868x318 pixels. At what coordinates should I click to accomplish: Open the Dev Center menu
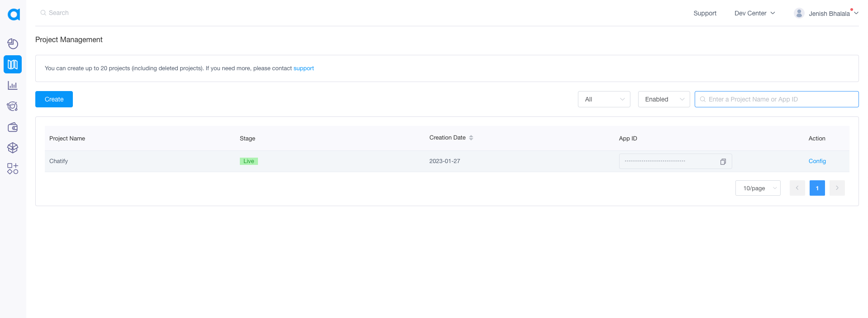pyautogui.click(x=754, y=13)
